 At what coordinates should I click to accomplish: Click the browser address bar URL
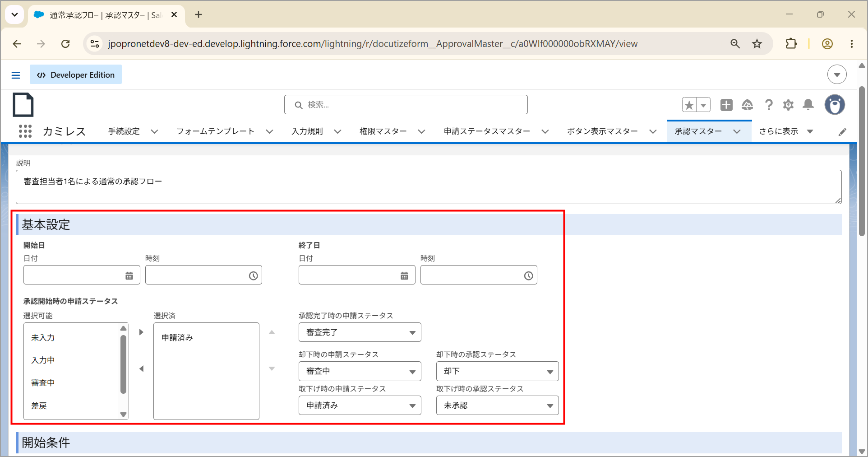[373, 44]
